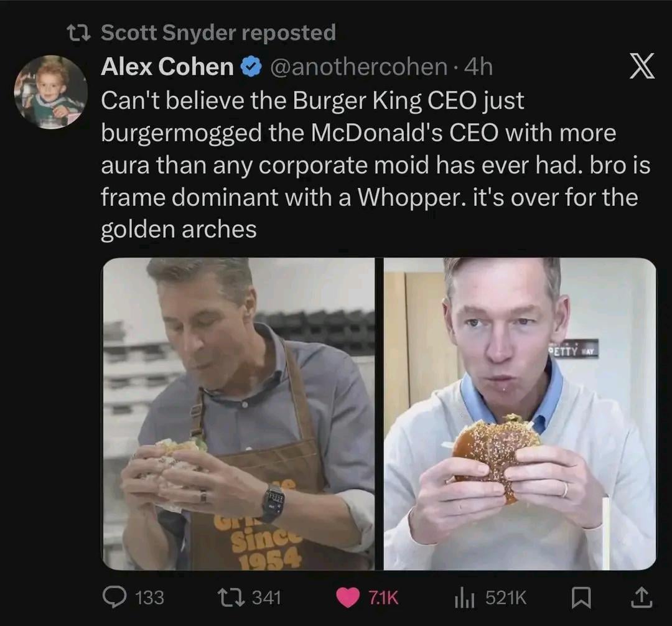Click the 133 replies count
This screenshot has height=626, width=672.
point(149,598)
